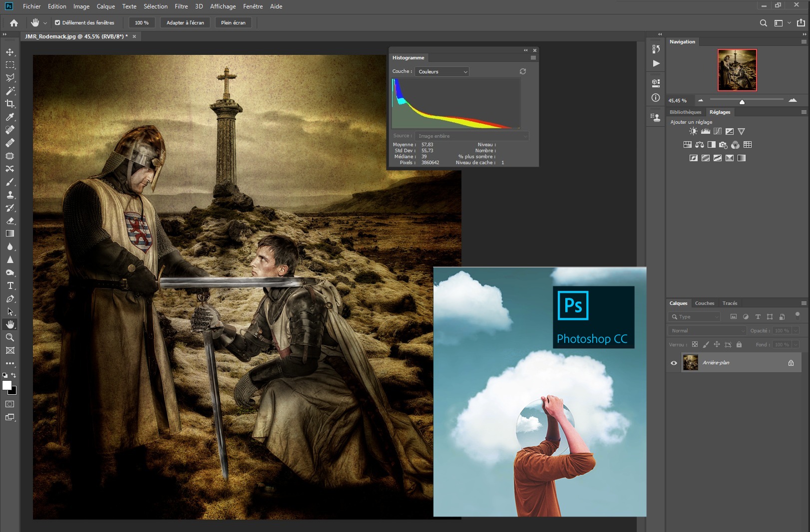
Task: Select the Horizontal Type tool
Action: tap(10, 285)
